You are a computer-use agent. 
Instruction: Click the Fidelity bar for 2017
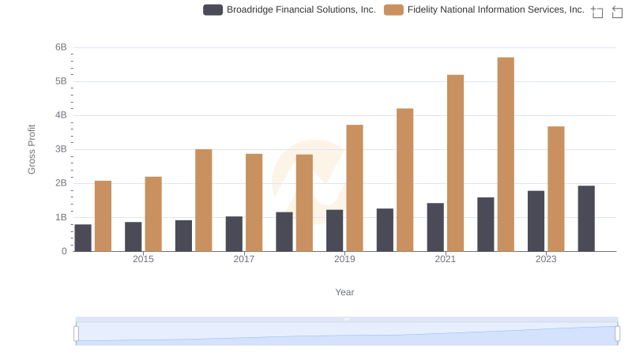254,203
